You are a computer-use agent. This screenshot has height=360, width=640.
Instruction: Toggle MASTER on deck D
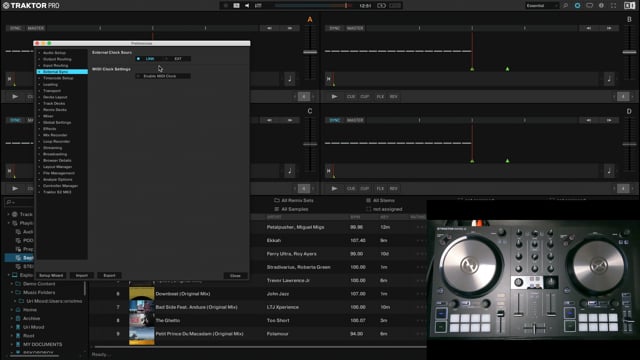(x=355, y=120)
